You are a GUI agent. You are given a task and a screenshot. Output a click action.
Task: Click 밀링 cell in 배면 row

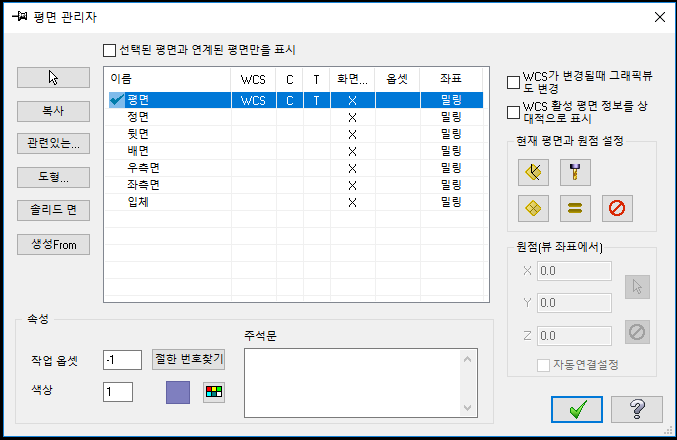[x=451, y=151]
